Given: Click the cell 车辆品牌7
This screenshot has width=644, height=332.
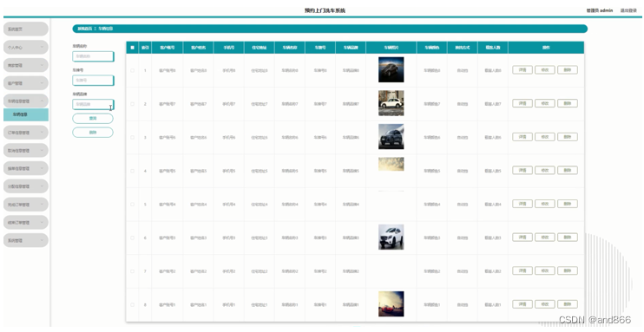Looking at the screenshot, I should 351,104.
